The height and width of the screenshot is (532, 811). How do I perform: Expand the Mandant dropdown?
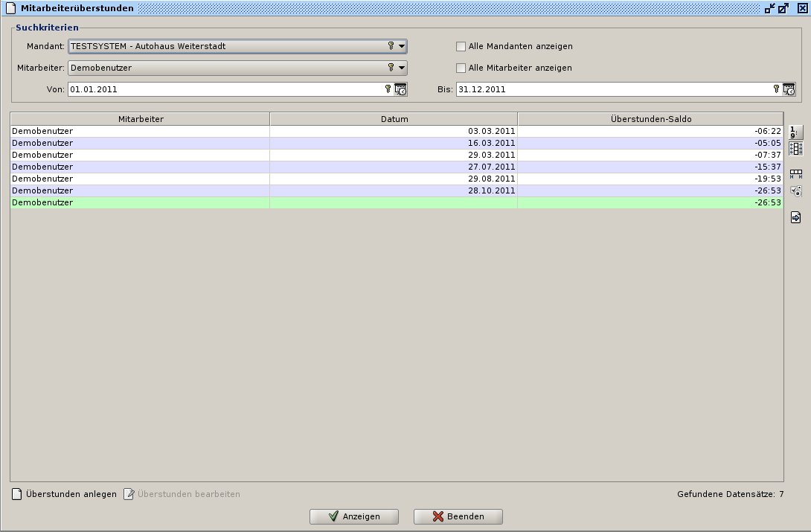tap(402, 46)
